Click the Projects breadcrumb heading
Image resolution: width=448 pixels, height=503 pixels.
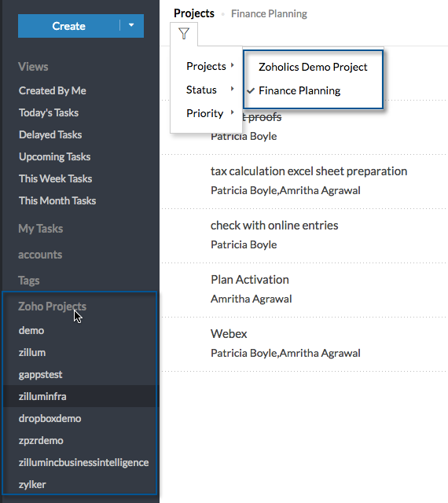pos(194,13)
